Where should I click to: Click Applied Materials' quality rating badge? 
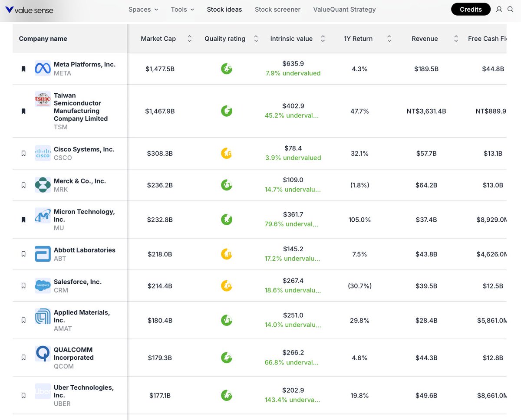click(x=226, y=320)
